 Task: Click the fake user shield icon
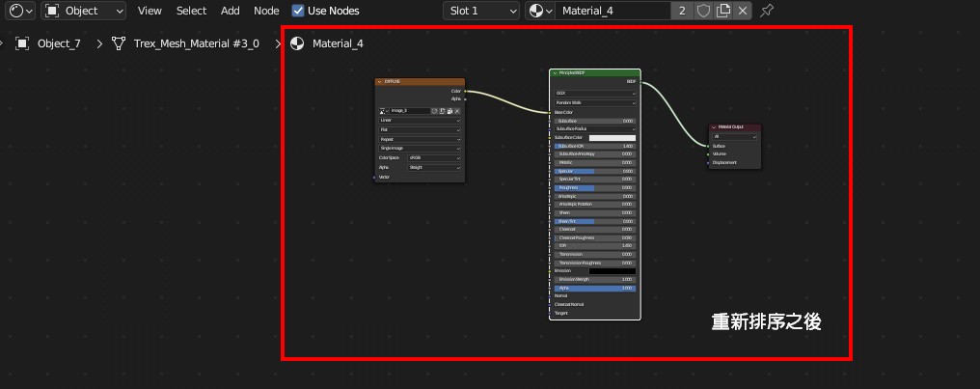(x=704, y=11)
